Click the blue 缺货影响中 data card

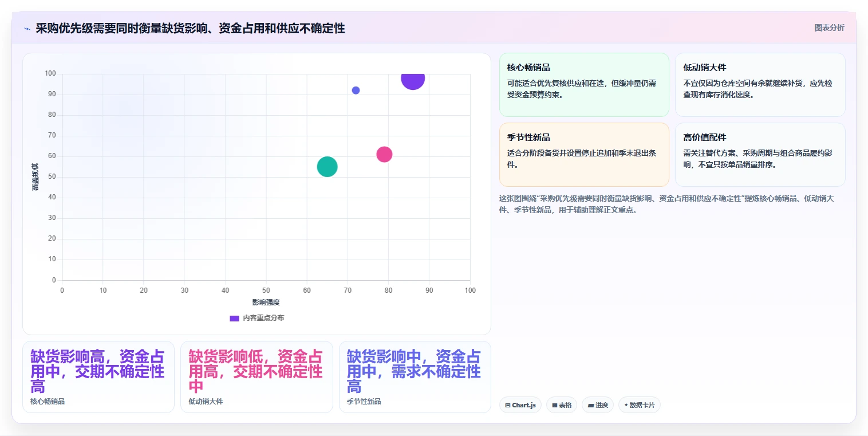click(x=415, y=377)
